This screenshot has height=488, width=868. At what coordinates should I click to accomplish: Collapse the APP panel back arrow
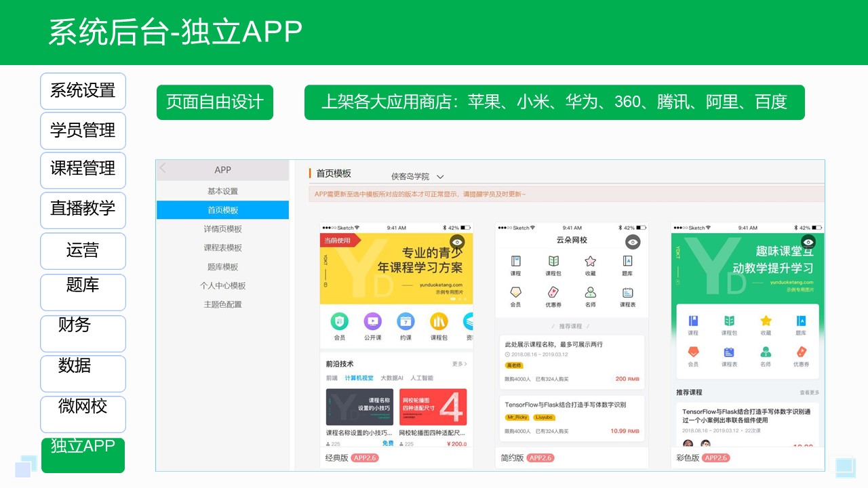pos(163,169)
